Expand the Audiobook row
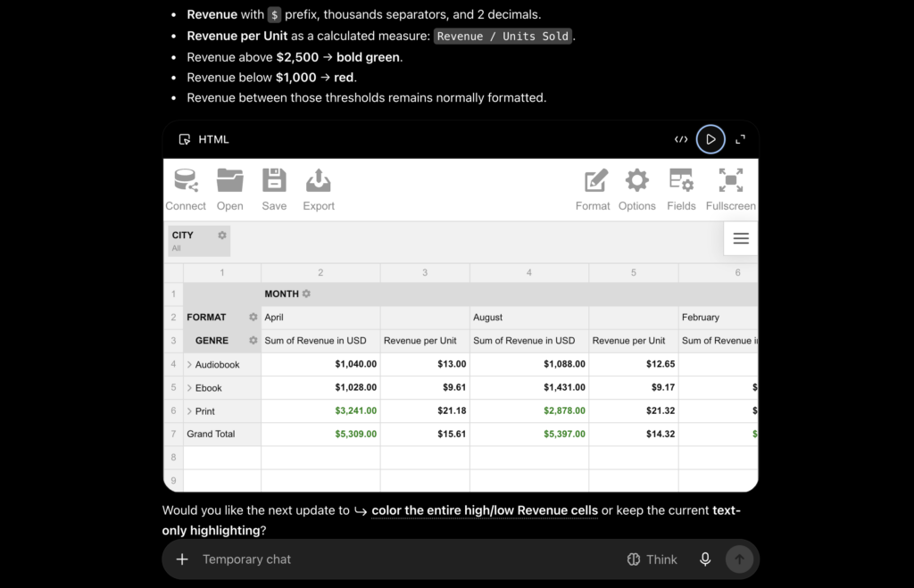 pos(189,364)
